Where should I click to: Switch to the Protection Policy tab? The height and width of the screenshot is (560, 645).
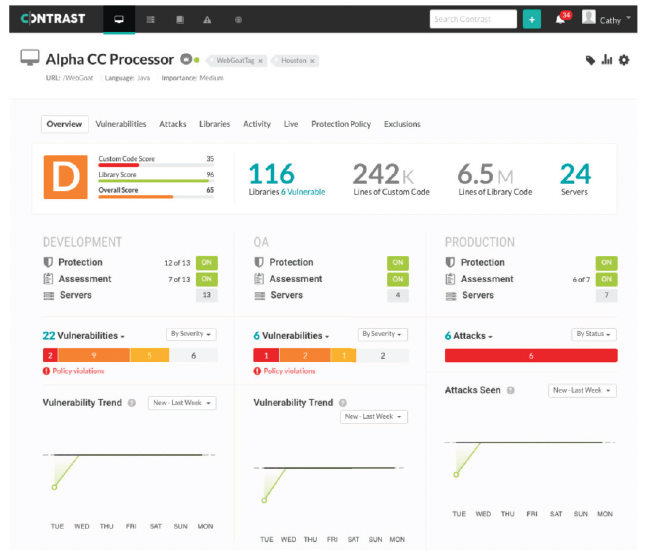[x=340, y=125]
